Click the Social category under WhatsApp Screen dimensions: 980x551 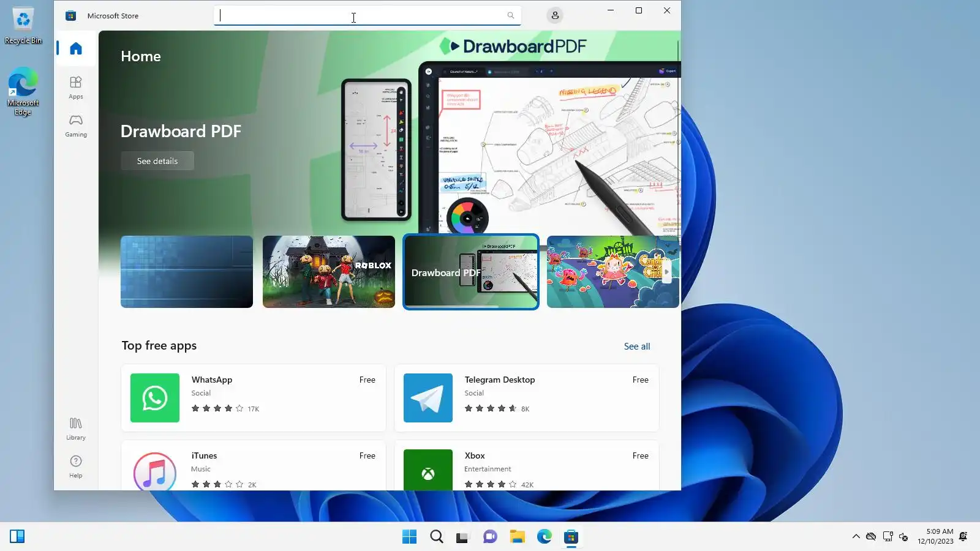tap(201, 393)
